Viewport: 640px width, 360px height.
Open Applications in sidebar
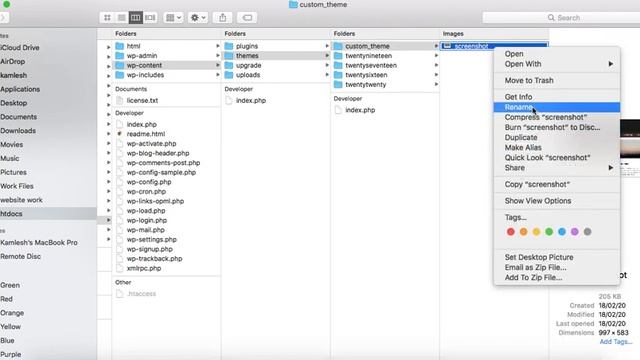tap(20, 89)
